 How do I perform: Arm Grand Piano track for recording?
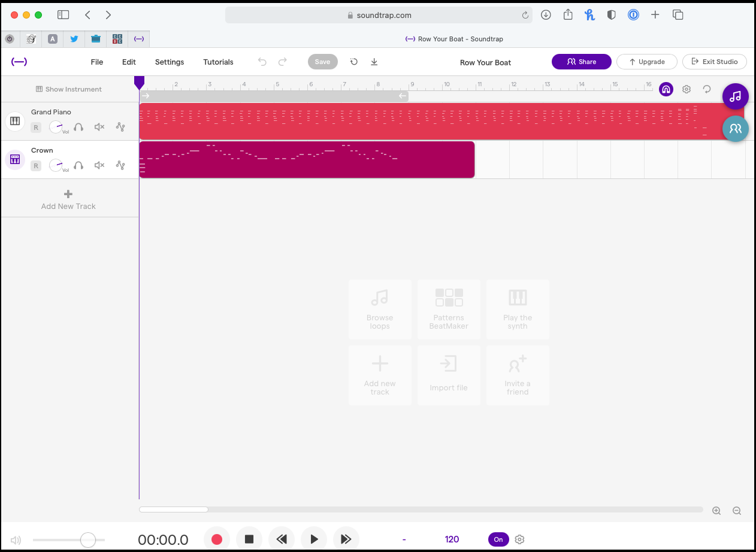click(36, 128)
